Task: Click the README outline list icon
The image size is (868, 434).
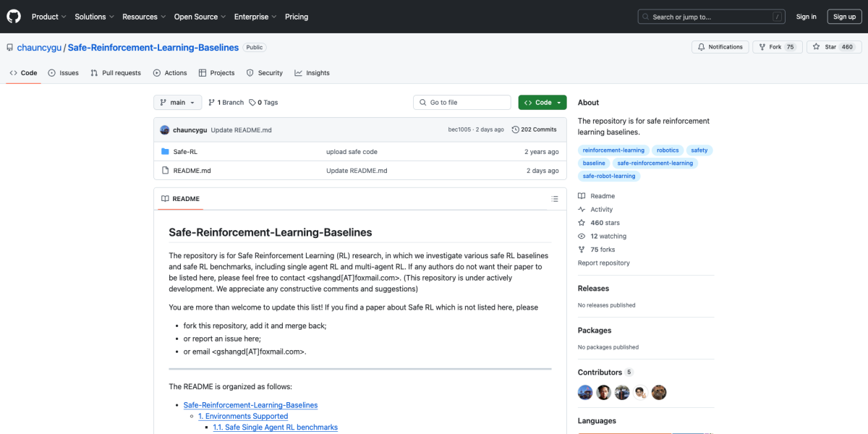Action: (x=555, y=198)
